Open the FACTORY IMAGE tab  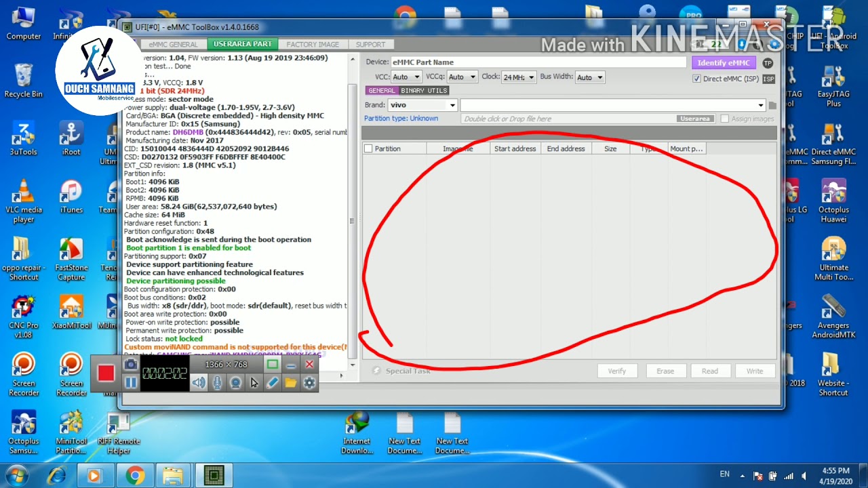tap(313, 44)
